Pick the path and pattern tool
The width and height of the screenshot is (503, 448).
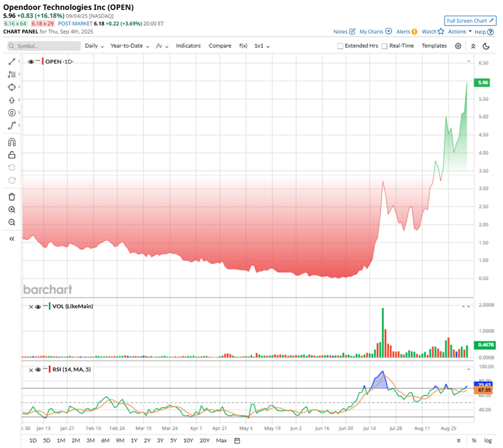pyautogui.click(x=12, y=125)
